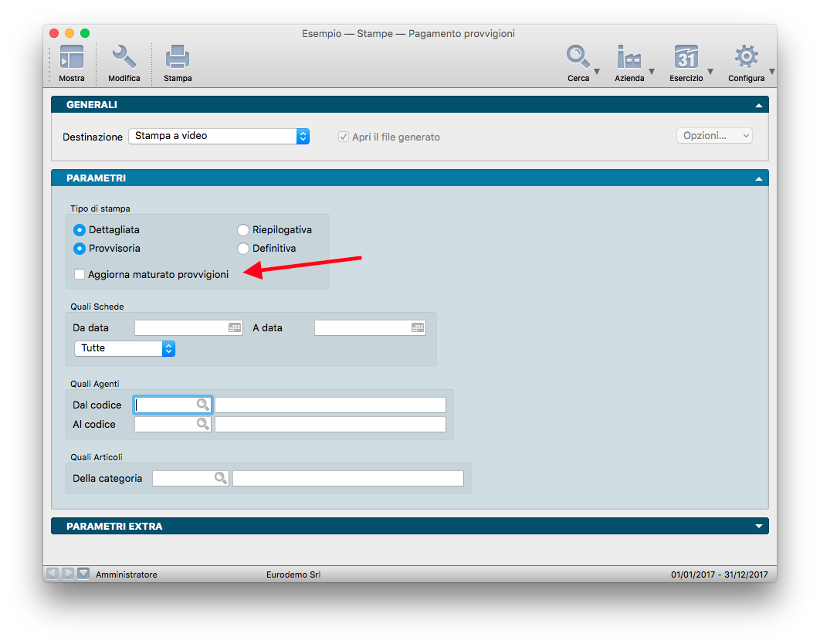Expand the Parametri Extra section
This screenshot has width=820, height=644.
click(x=759, y=527)
